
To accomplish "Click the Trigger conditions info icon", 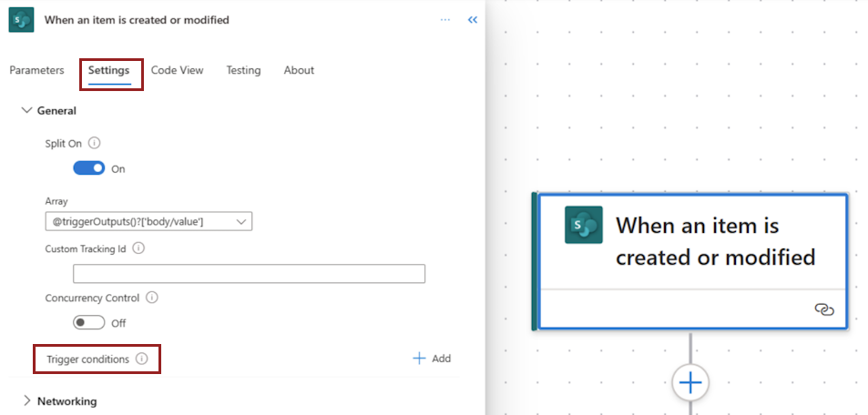I will pyautogui.click(x=141, y=359).
